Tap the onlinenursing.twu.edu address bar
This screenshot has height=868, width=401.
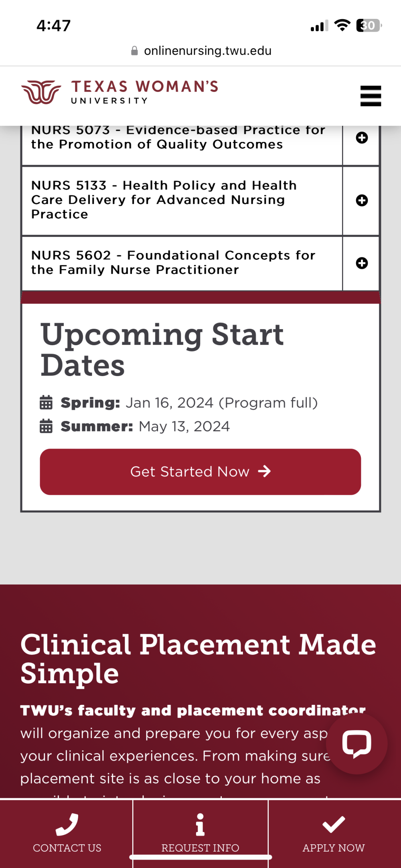pyautogui.click(x=207, y=51)
